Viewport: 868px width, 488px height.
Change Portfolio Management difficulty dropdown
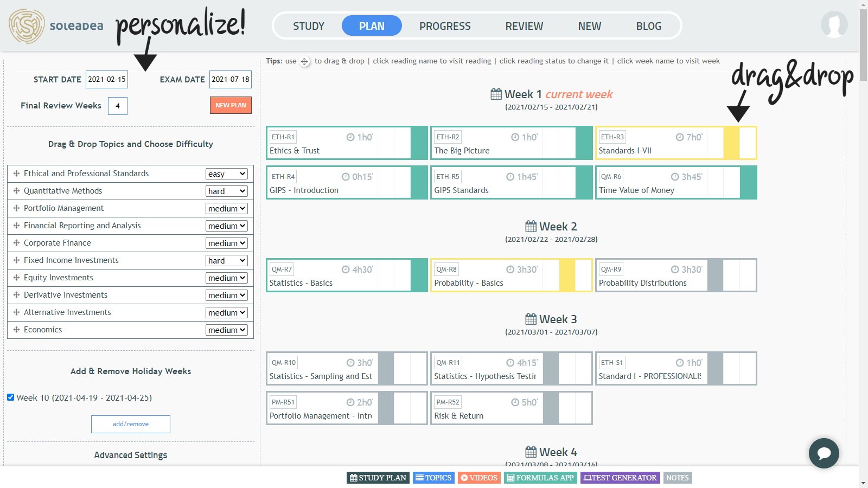click(x=227, y=209)
